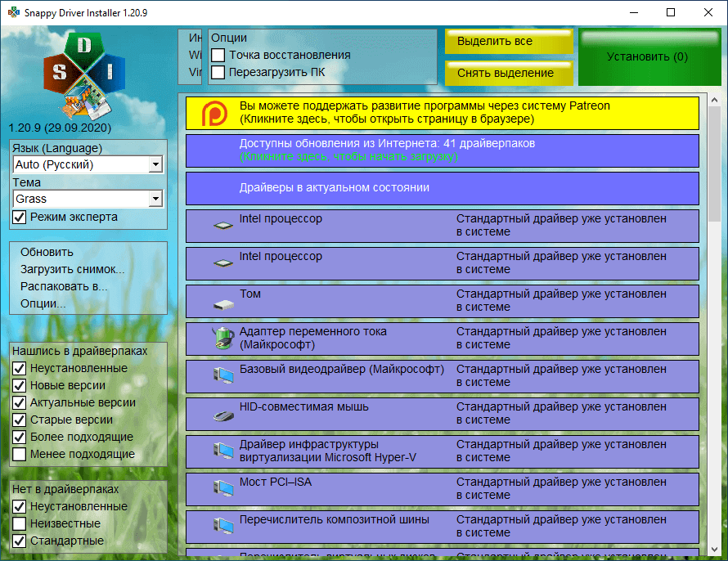Viewport: 728px width, 561px height.
Task: Click Обновить menu item
Action: tap(47, 253)
